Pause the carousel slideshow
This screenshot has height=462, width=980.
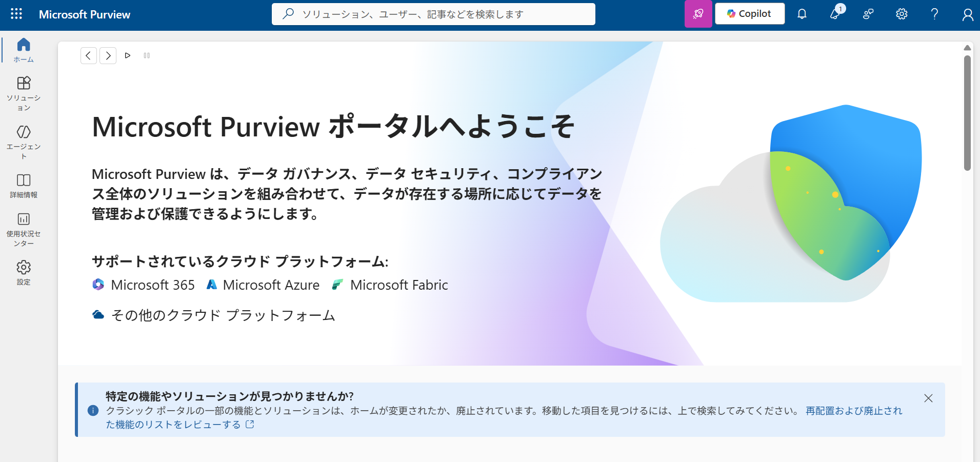(x=147, y=55)
